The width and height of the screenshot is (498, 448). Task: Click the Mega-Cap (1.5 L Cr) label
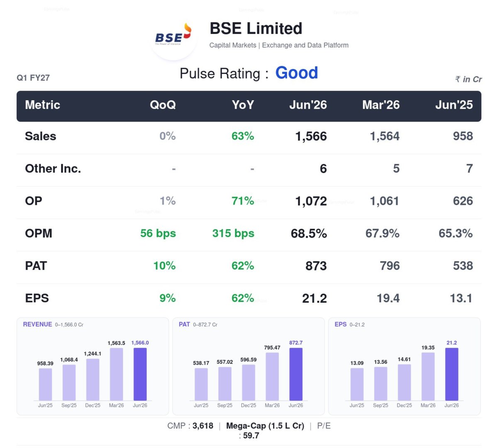[265, 426]
